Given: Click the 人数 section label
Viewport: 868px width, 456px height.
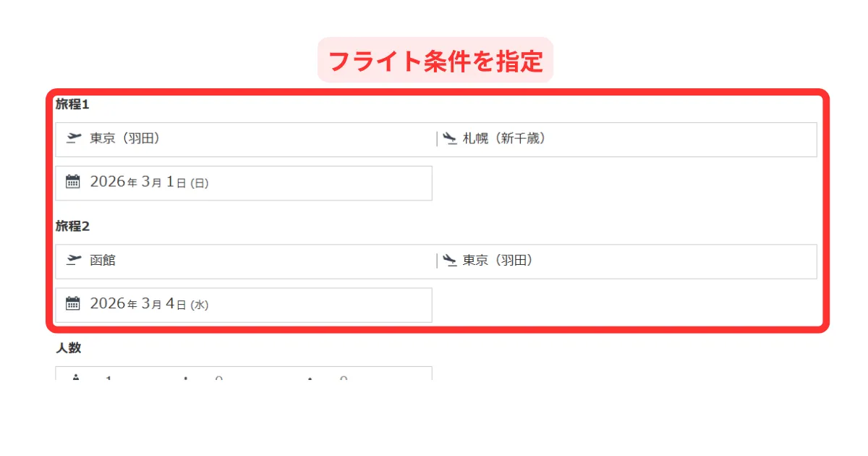Looking at the screenshot, I should [69, 348].
